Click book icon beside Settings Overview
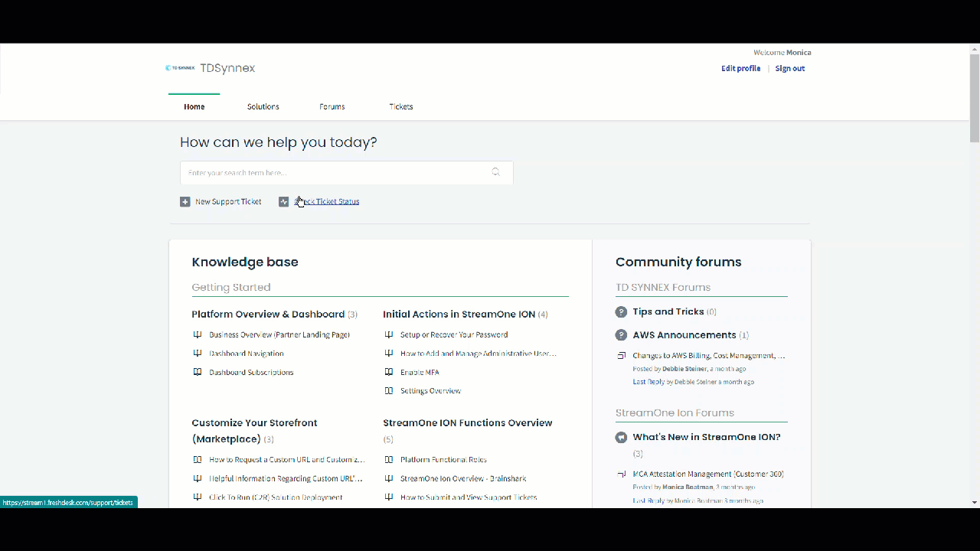Image resolution: width=980 pixels, height=551 pixels. click(x=389, y=390)
